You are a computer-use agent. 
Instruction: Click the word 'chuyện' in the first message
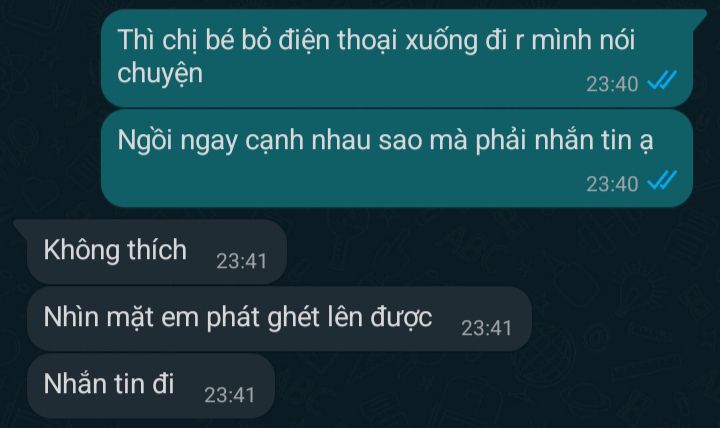160,75
